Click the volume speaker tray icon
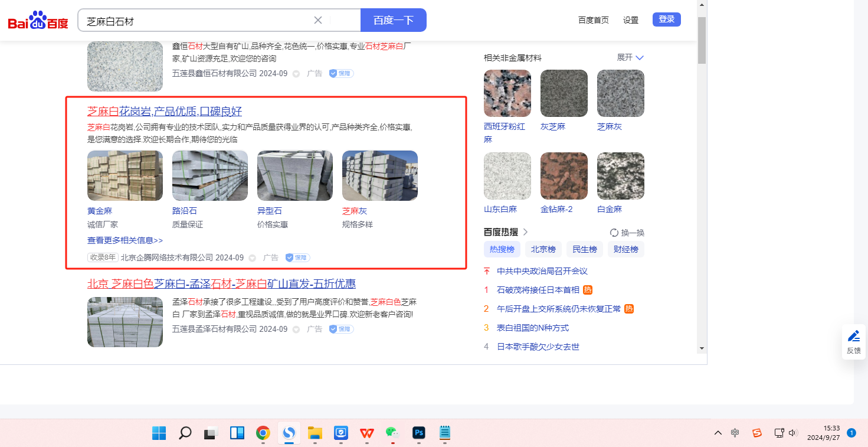 coord(793,433)
